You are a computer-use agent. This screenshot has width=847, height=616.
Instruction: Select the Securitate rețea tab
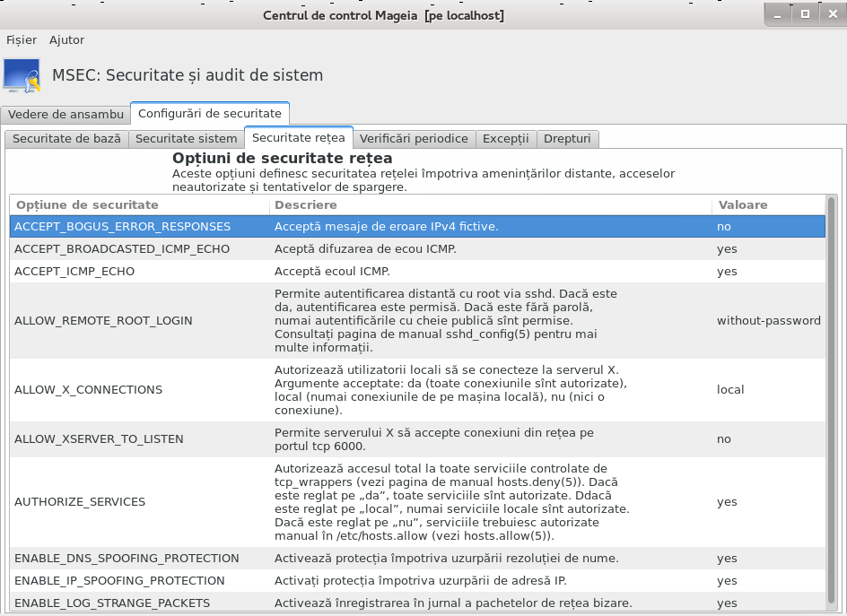point(298,138)
